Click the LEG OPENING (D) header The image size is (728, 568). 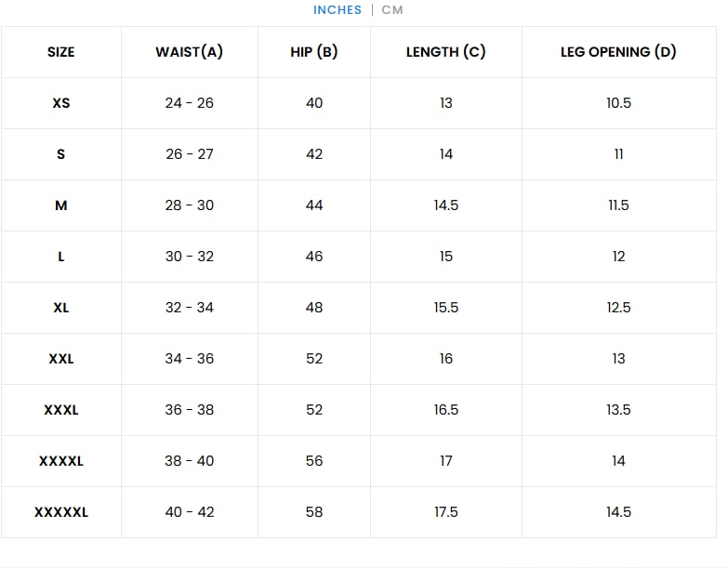[x=618, y=51]
